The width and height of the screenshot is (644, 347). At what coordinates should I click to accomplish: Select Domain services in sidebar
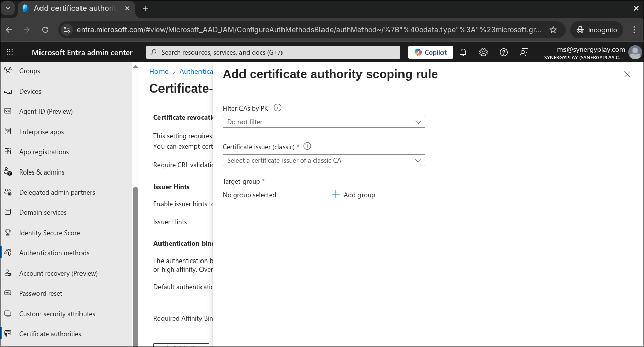point(43,212)
